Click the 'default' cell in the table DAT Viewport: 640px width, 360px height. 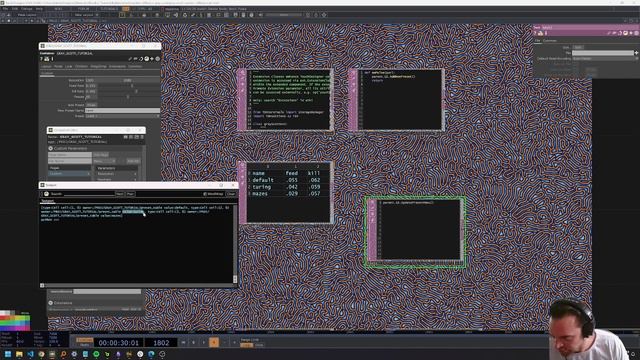tap(263, 180)
